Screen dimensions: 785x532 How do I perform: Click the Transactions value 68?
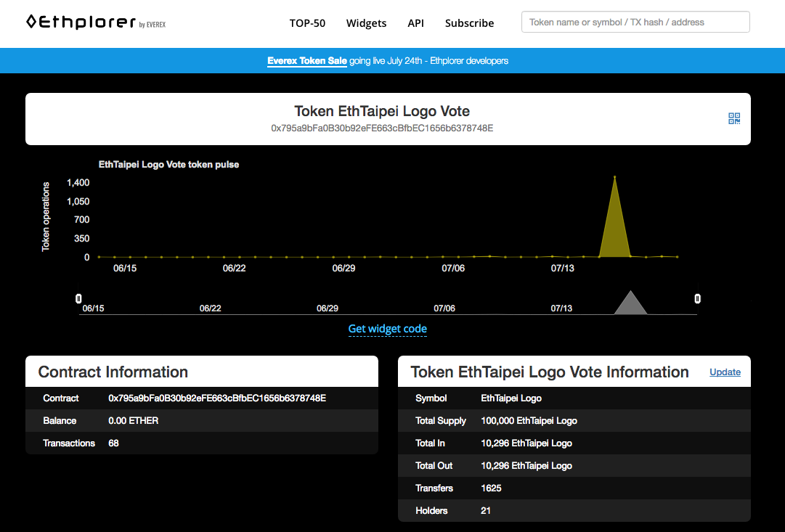tap(113, 443)
